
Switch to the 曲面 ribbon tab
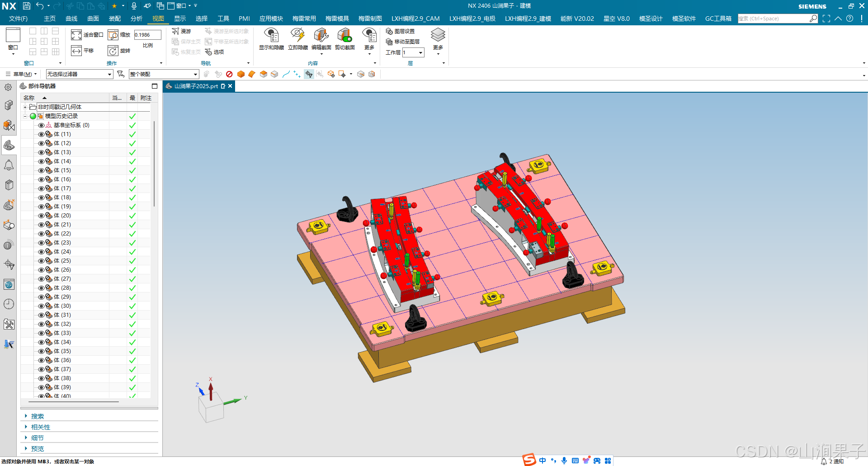coord(93,19)
